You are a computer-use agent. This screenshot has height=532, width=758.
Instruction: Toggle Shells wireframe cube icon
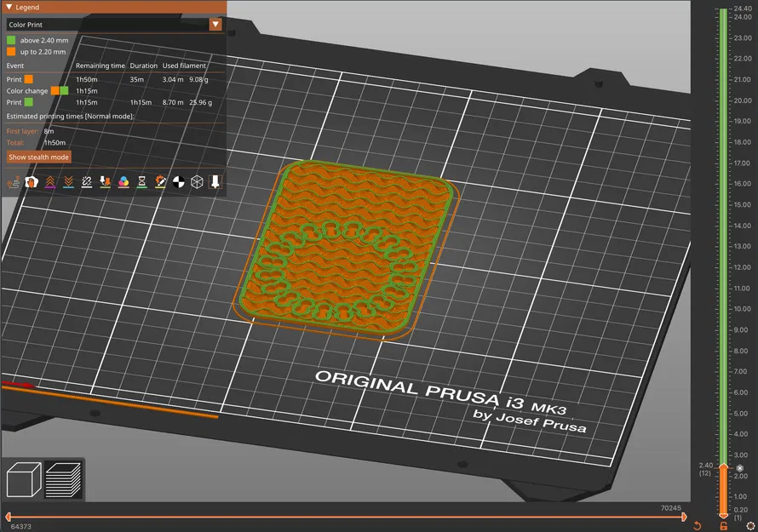197,182
